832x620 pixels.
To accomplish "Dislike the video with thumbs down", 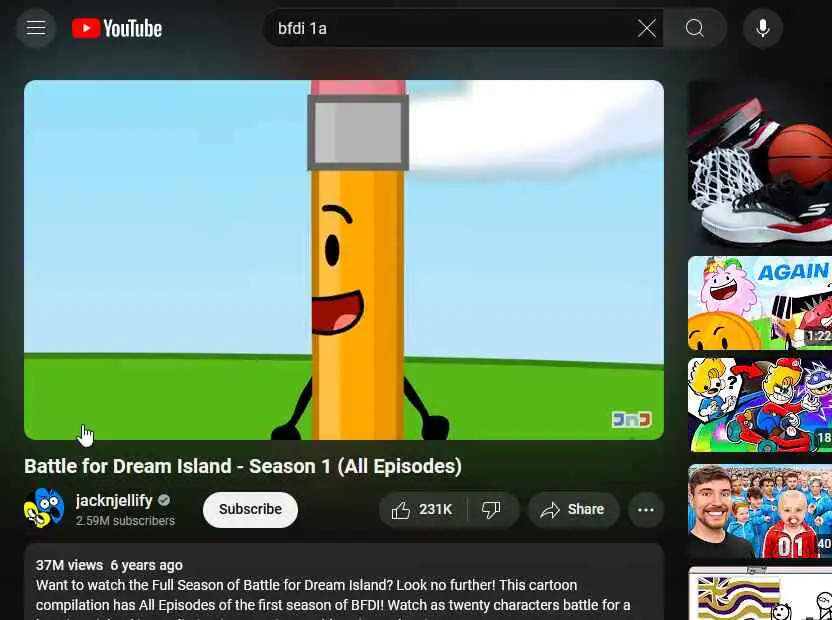I will (x=491, y=510).
